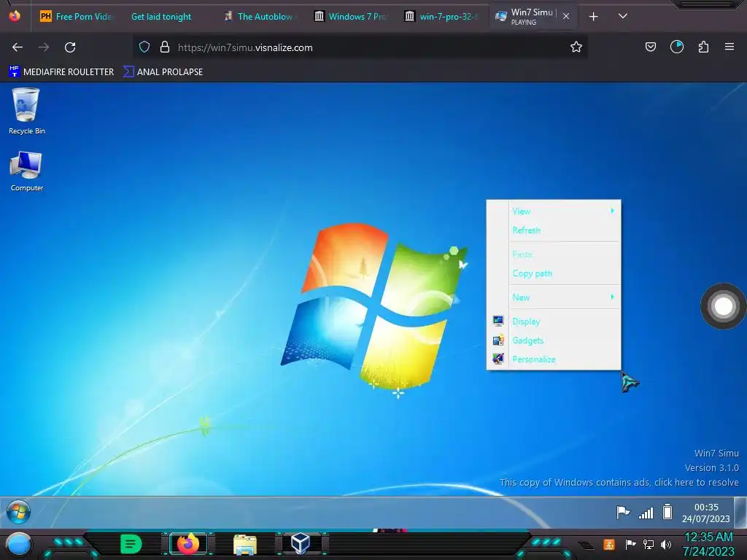Click the host tray flag icon
This screenshot has height=560, width=747.
[630, 544]
